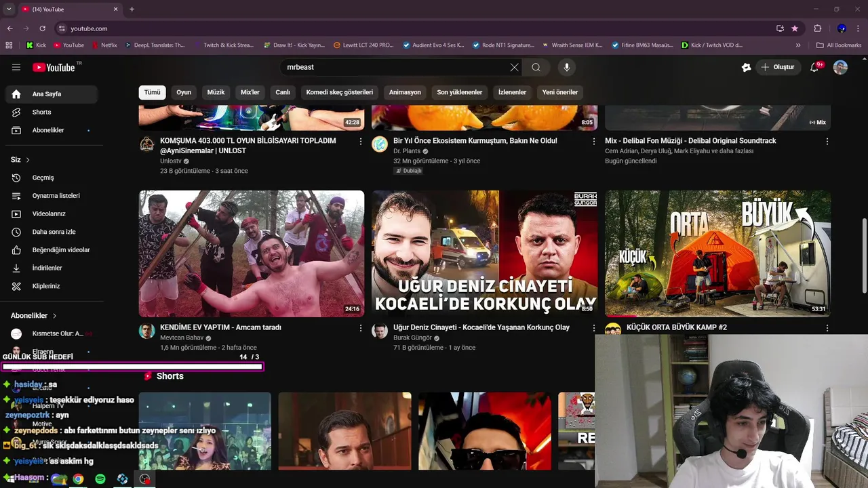This screenshot has height=488, width=868.
Task: Click the search magnifier button
Action: point(536,67)
